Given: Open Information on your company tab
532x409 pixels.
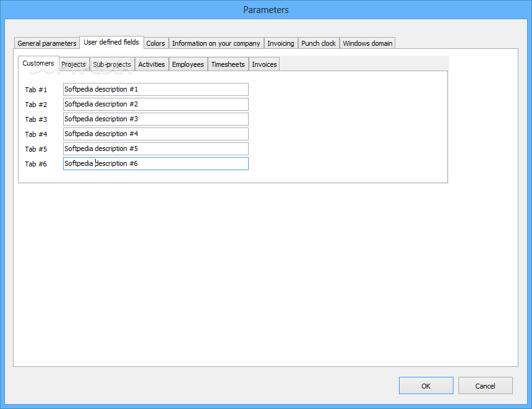Looking at the screenshot, I should (x=216, y=43).
